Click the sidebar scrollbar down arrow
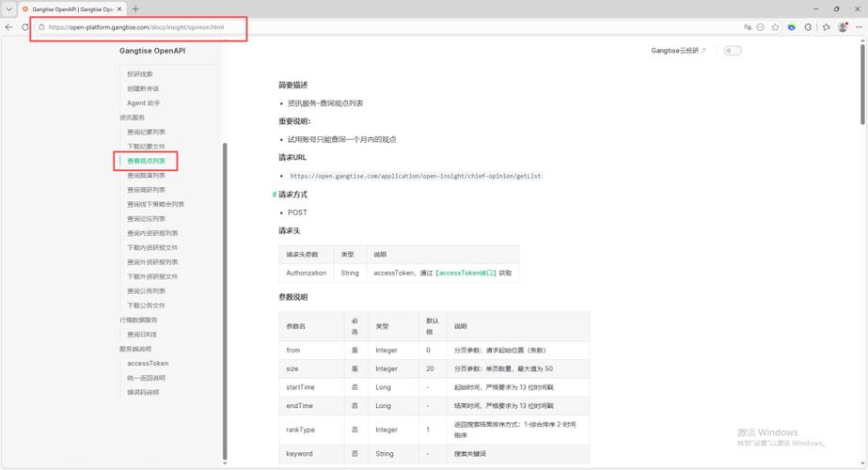 tap(225, 463)
